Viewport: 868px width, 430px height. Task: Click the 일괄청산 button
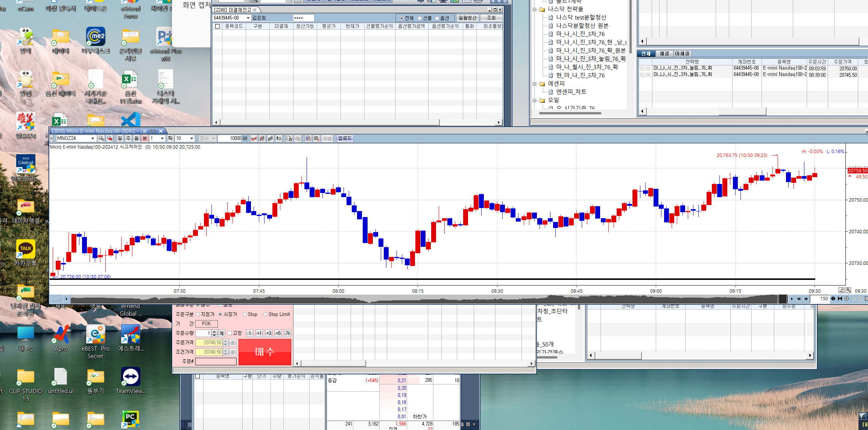[467, 18]
